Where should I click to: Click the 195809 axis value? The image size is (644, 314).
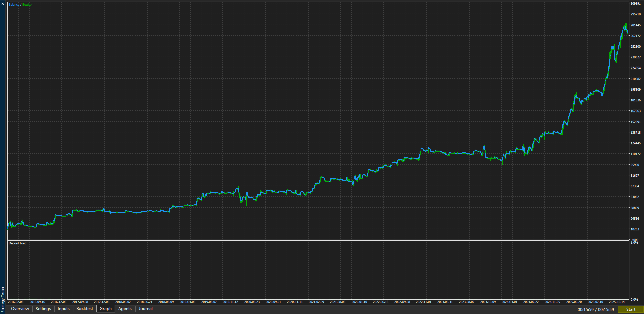pos(636,90)
